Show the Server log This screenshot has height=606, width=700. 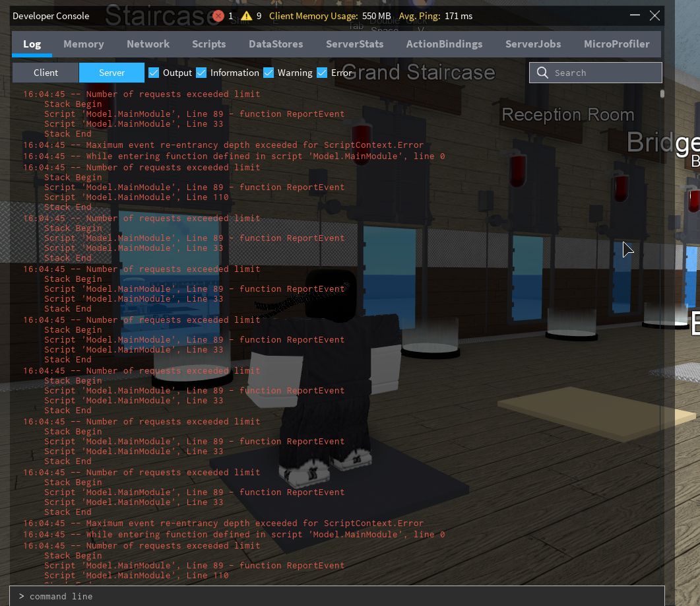tap(111, 73)
